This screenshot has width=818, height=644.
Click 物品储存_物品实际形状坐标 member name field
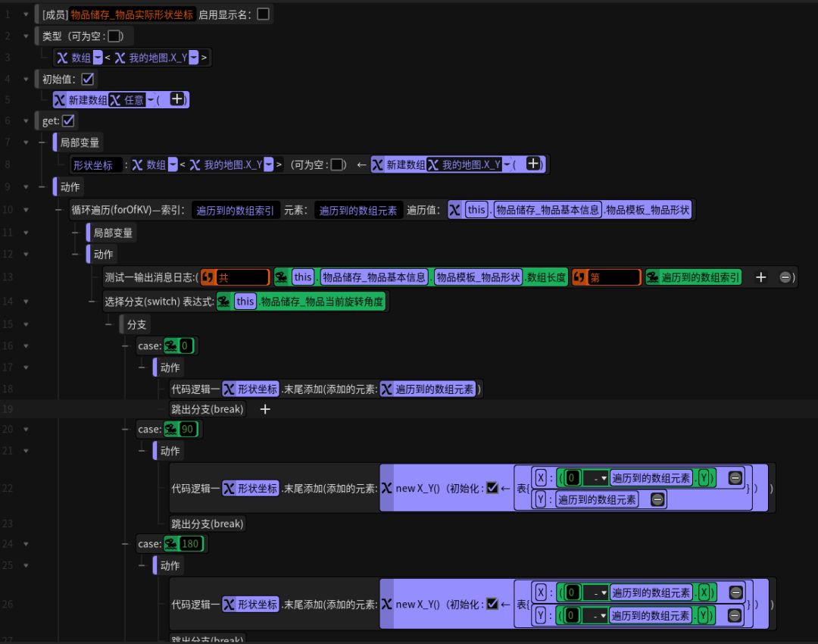pyautogui.click(x=132, y=14)
